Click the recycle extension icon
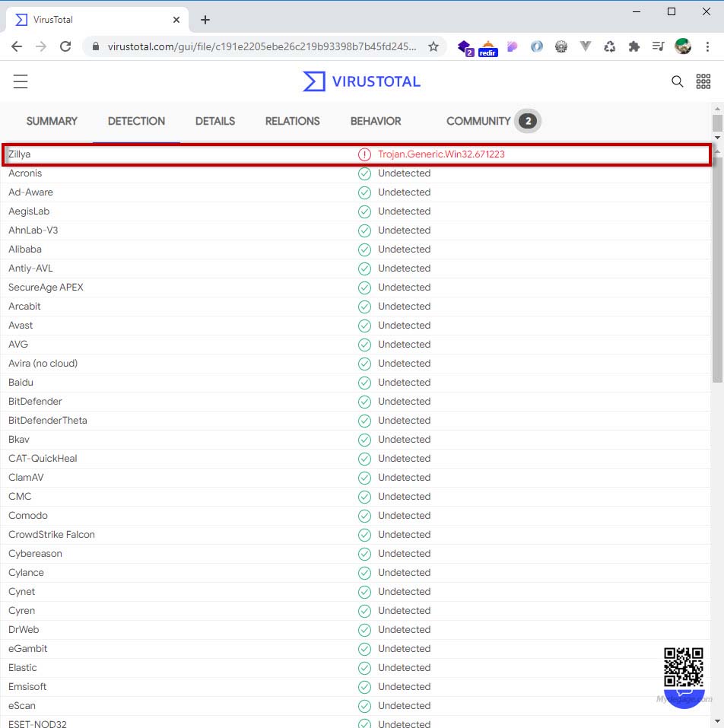 (609, 46)
